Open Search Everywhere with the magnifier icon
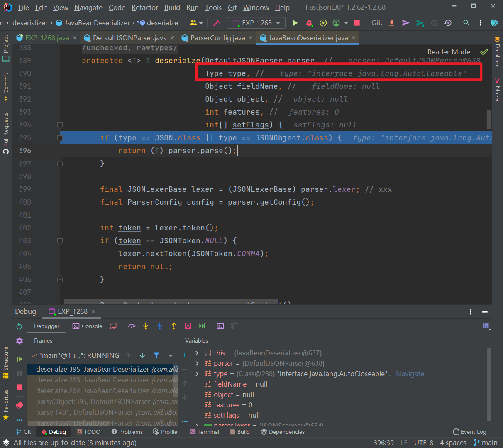This screenshot has width=503, height=448. tap(466, 23)
